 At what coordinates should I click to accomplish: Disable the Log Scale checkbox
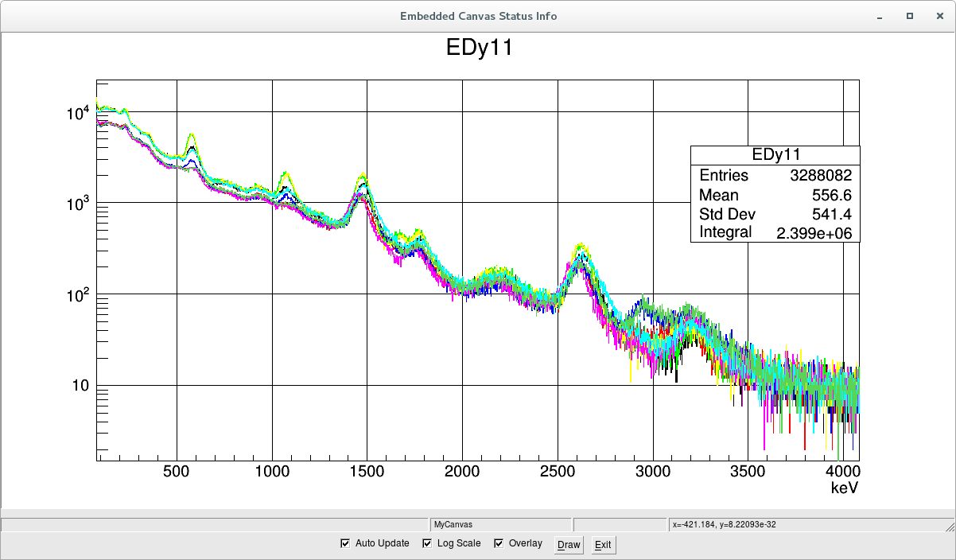pos(428,543)
